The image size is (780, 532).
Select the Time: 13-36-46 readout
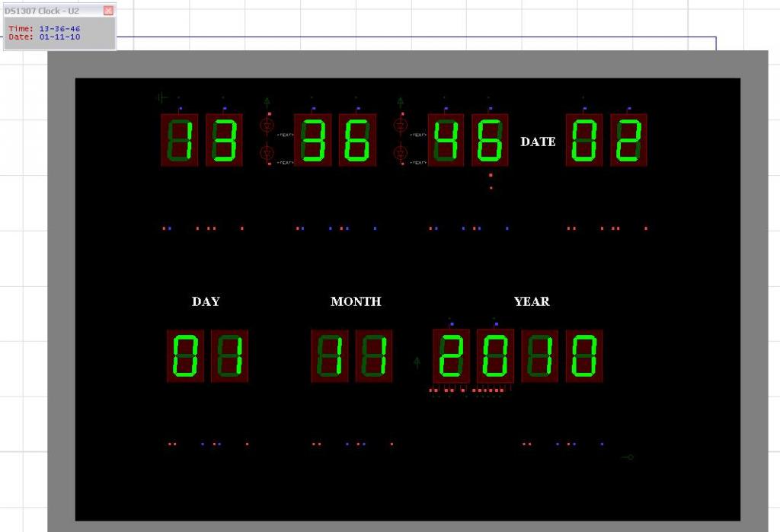tap(44, 29)
